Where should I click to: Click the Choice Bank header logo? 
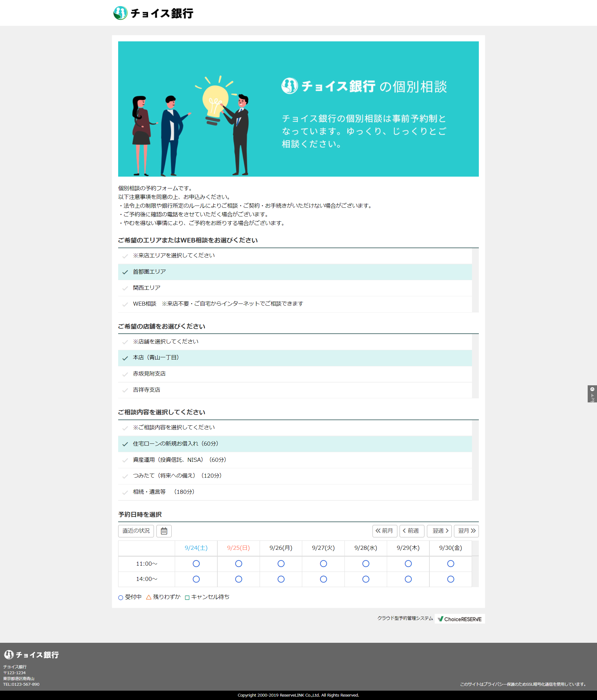click(153, 13)
